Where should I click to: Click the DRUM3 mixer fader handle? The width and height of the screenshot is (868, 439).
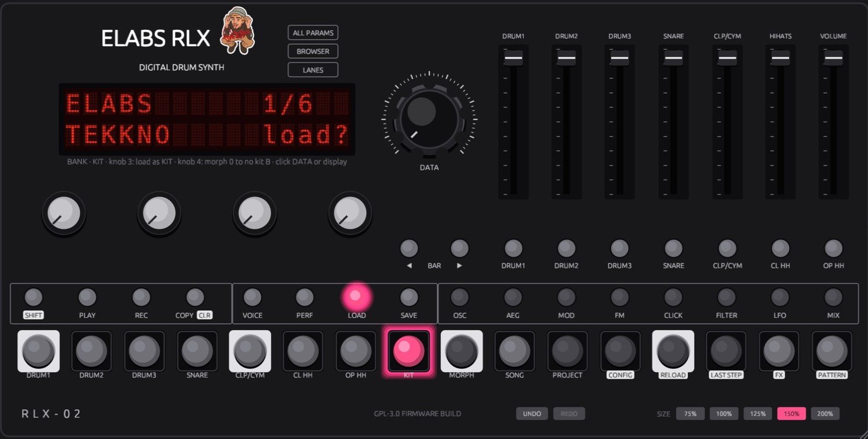point(619,59)
